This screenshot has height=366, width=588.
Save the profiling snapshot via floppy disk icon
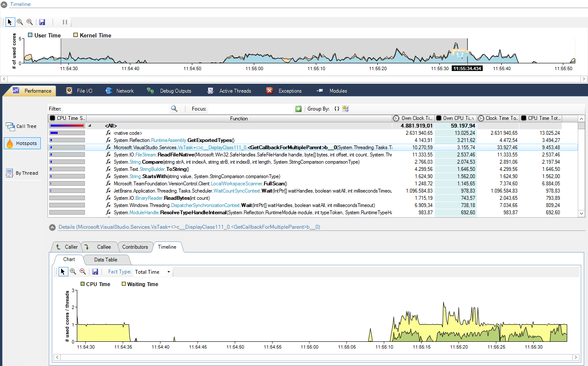[42, 22]
